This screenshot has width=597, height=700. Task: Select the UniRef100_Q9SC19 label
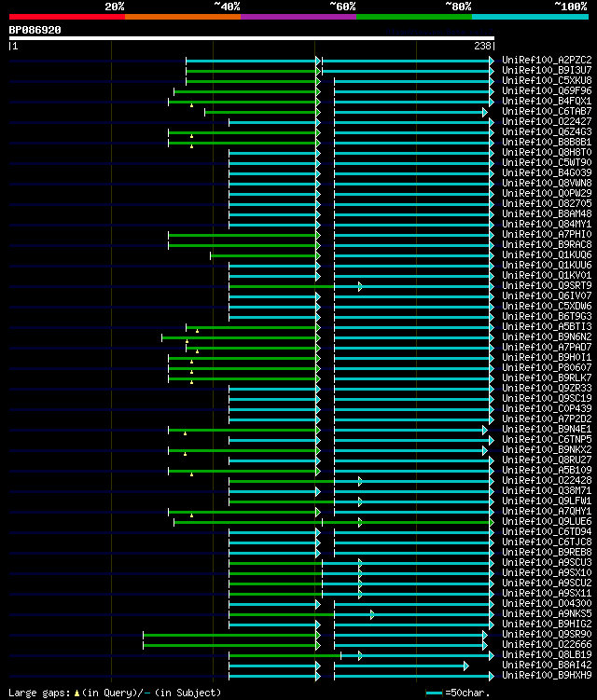click(x=547, y=399)
